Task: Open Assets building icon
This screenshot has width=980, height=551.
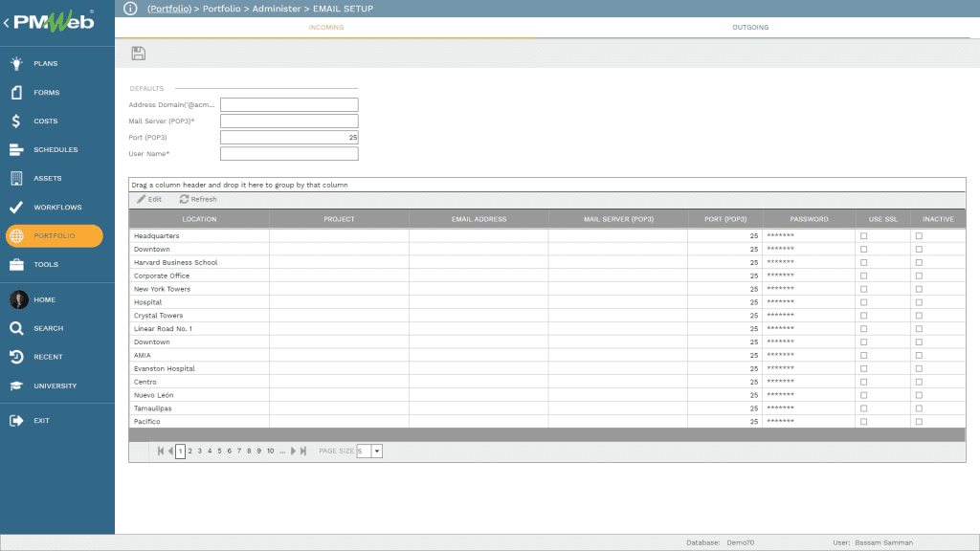Action: pos(16,179)
